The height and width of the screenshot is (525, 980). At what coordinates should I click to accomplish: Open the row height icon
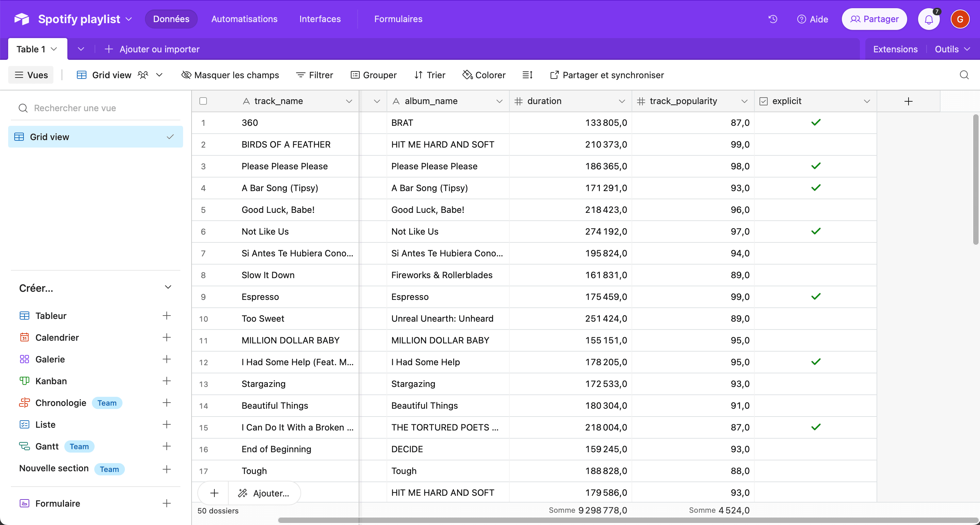[527, 75]
